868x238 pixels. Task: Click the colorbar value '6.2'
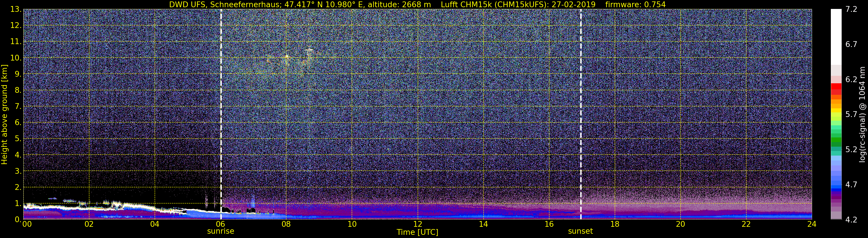[x=851, y=79]
